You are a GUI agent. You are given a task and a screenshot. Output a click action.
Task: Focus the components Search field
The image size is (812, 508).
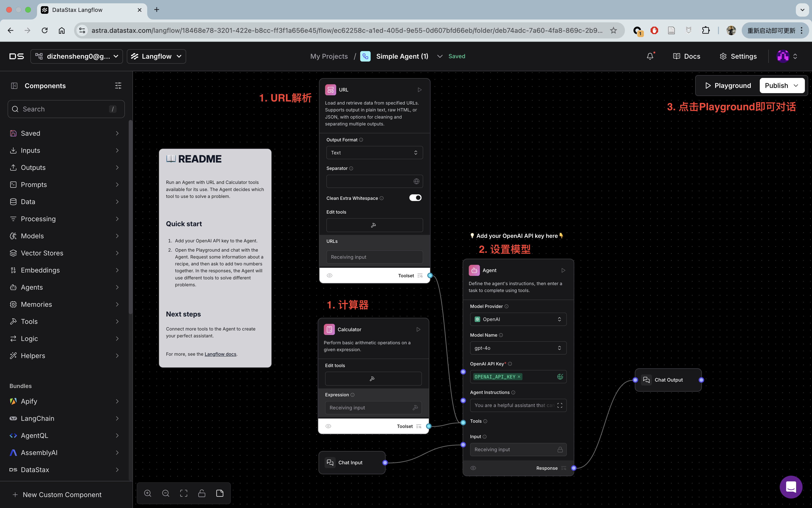[66, 109]
